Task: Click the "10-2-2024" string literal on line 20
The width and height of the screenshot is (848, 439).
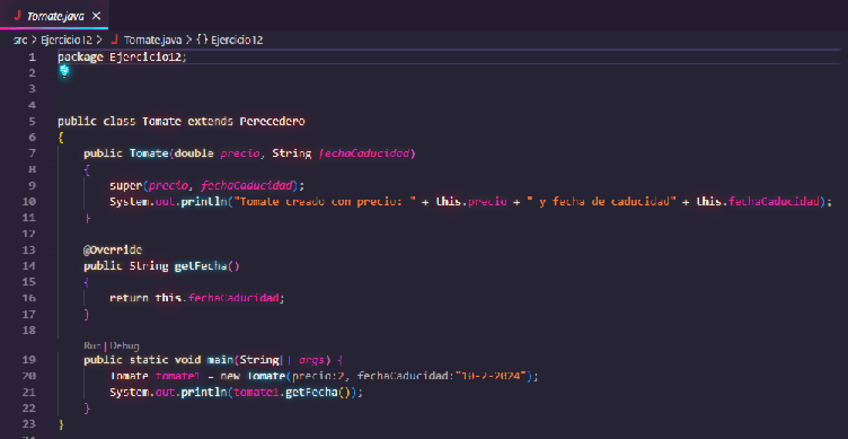Action: coord(494,376)
